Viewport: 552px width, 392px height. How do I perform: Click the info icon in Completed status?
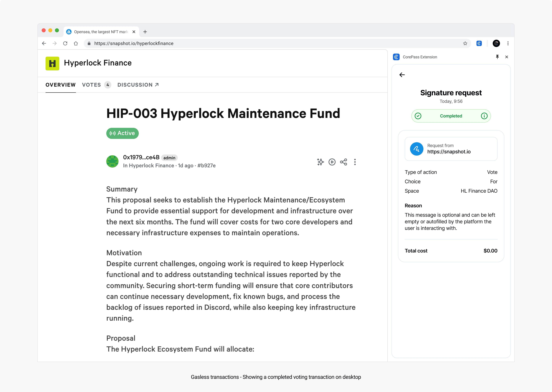pos(484,116)
